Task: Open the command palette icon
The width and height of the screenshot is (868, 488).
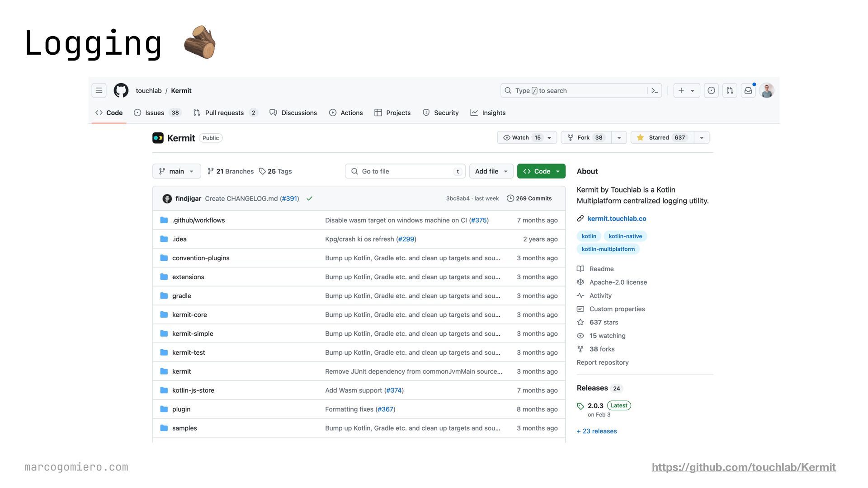Action: click(655, 90)
